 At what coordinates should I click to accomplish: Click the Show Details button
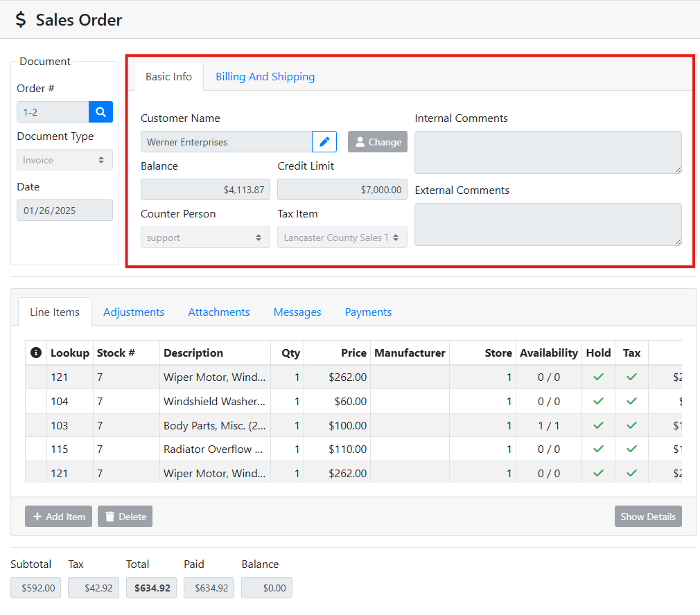point(647,517)
